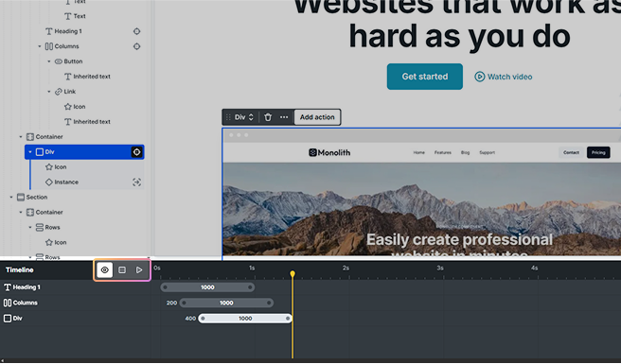The width and height of the screenshot is (621, 364).
Task: Click the Pricing button in preview
Action: [598, 153]
